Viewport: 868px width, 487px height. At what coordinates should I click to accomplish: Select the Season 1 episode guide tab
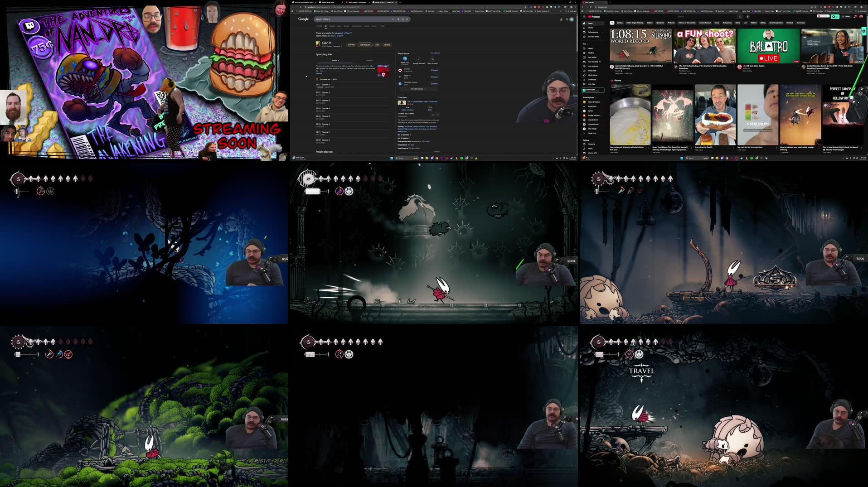tap(370, 60)
